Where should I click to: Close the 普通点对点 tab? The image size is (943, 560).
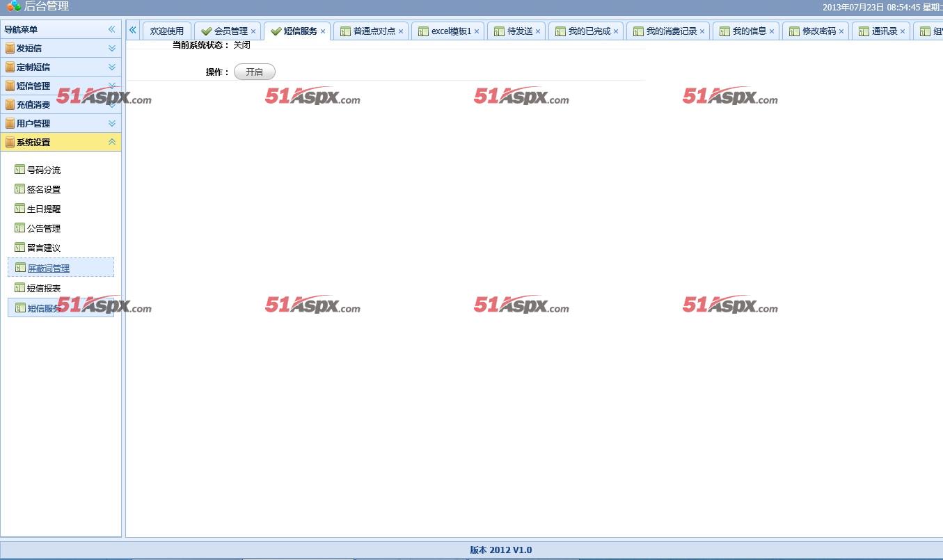[401, 31]
